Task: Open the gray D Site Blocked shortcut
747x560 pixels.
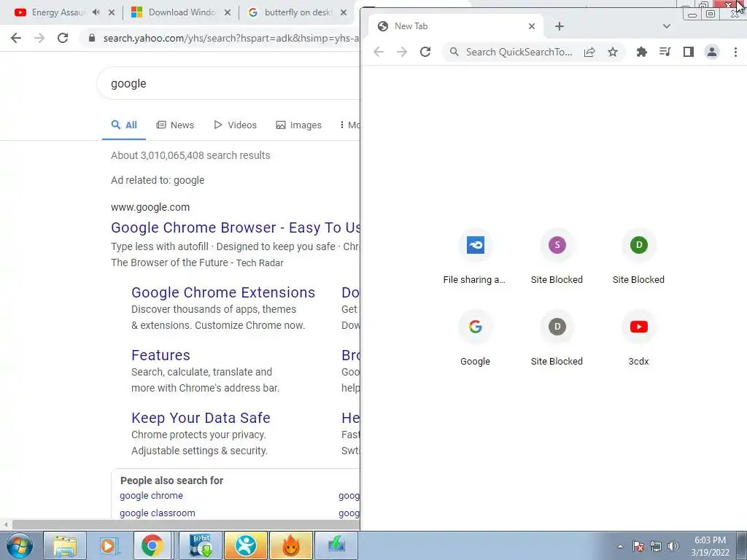Action: point(557,340)
